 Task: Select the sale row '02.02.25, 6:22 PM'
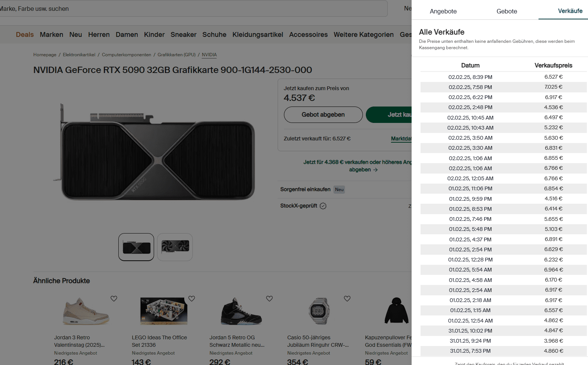click(504, 97)
